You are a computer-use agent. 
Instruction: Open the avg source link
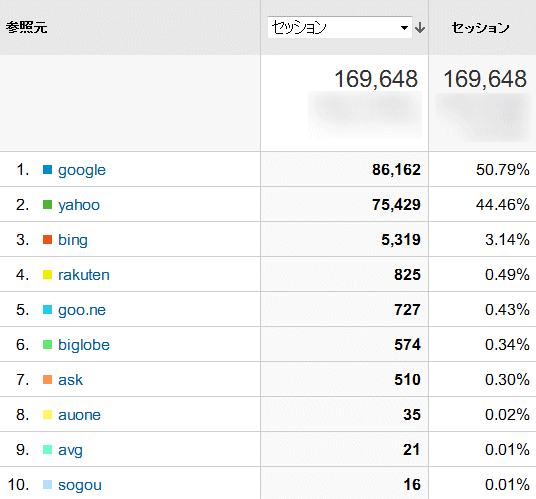click(x=70, y=450)
